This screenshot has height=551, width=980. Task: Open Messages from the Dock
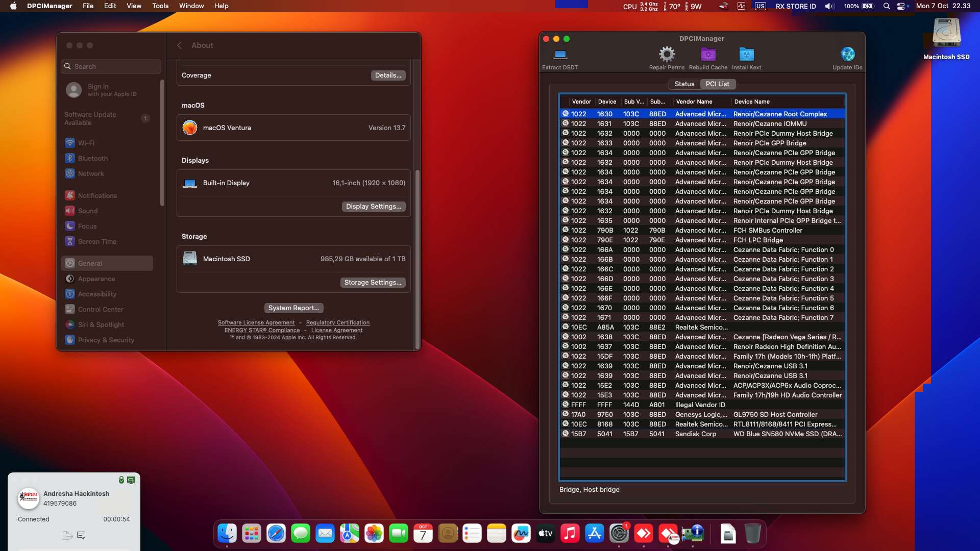301,534
